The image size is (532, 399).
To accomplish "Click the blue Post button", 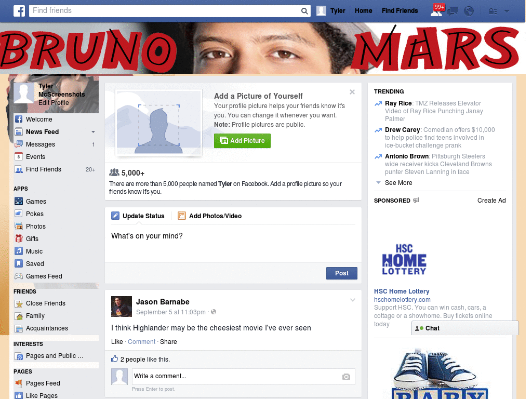I will [x=342, y=273].
